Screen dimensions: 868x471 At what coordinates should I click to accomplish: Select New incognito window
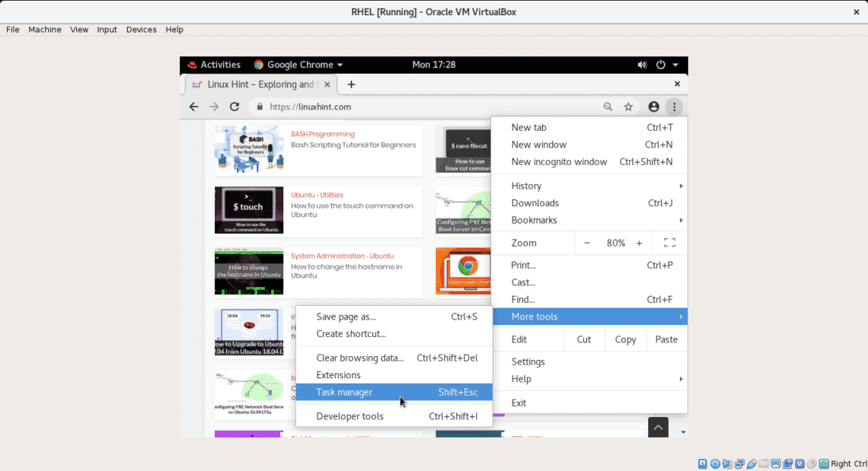pos(589,161)
